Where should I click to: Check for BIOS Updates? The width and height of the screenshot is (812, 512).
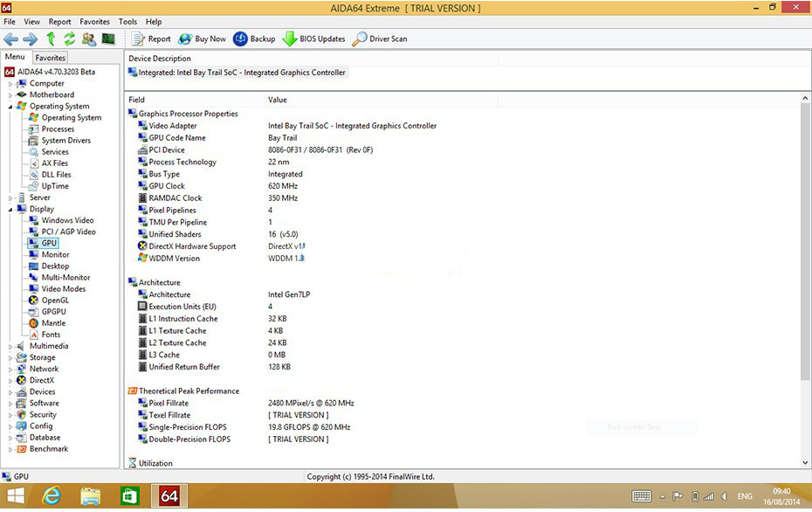pyautogui.click(x=313, y=38)
